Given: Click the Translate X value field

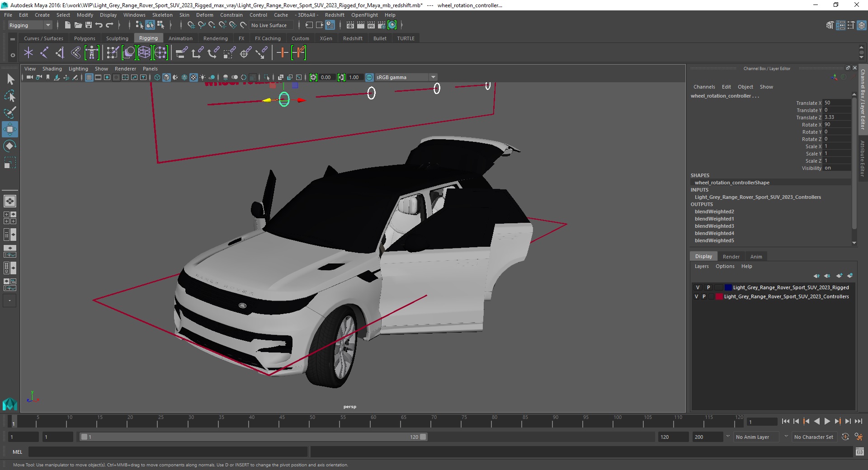Looking at the screenshot, I should point(837,103).
